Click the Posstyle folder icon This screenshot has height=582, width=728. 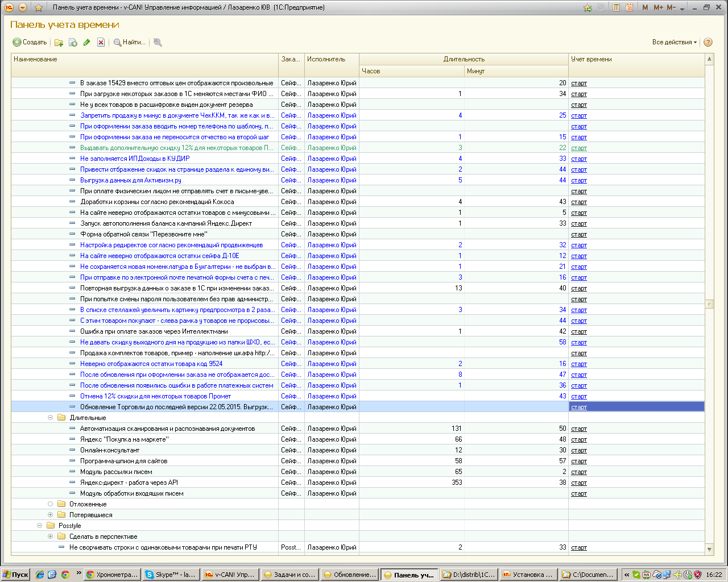pyautogui.click(x=51, y=526)
